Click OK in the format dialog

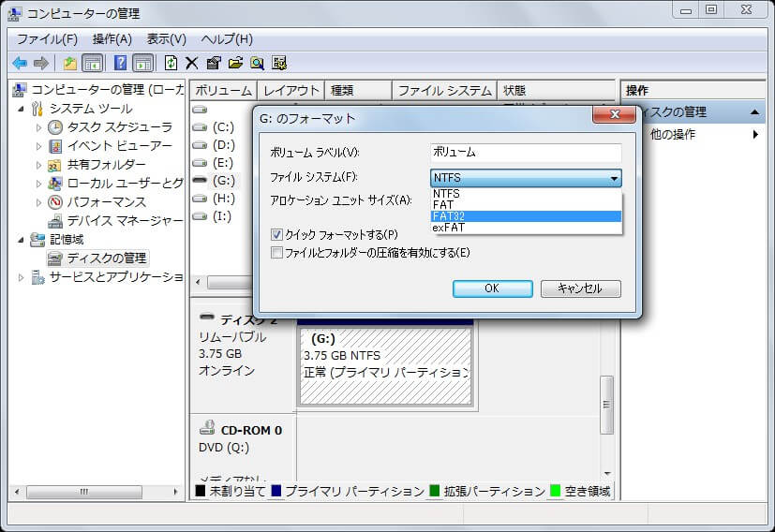tap(493, 288)
